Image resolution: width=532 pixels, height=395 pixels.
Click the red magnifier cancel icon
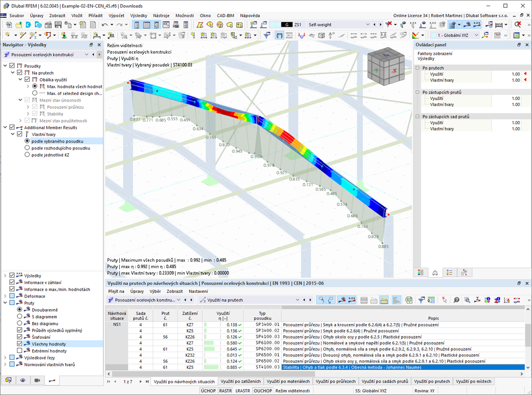click(517, 25)
